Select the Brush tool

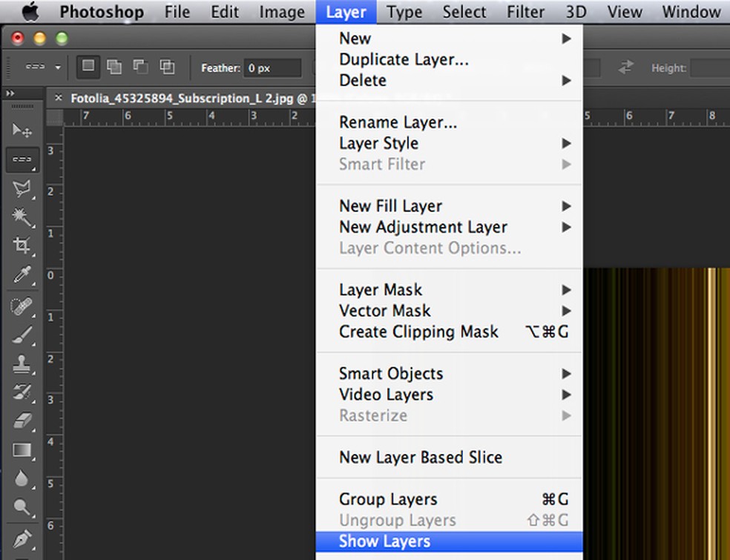pos(22,335)
